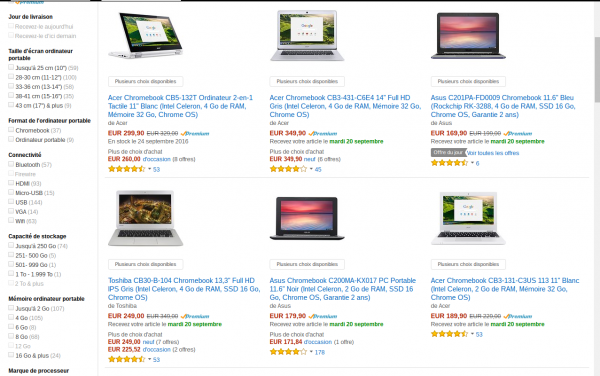The width and height of the screenshot is (600, 376).
Task: Tick the Chromebook format checkbox
Action: (x=11, y=130)
